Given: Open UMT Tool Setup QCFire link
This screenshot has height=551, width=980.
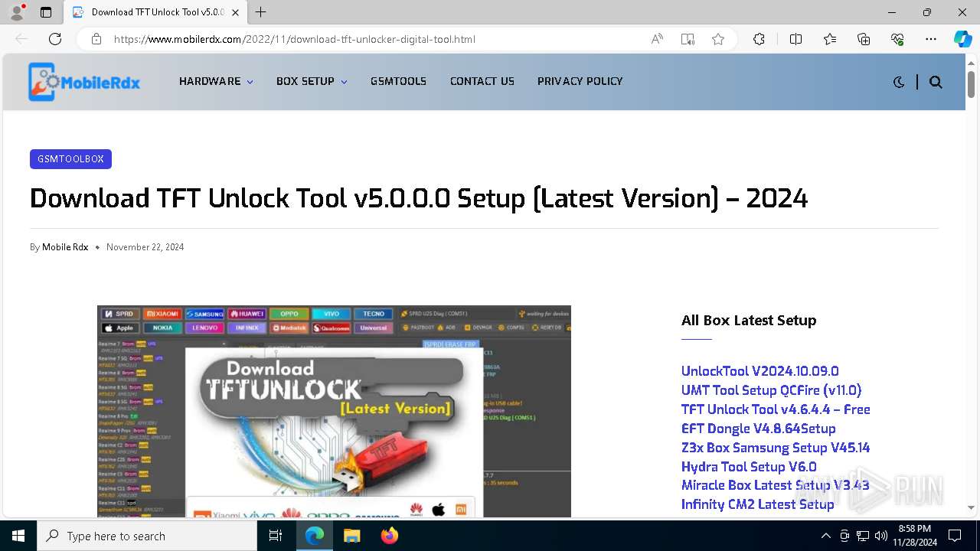Looking at the screenshot, I should [771, 390].
